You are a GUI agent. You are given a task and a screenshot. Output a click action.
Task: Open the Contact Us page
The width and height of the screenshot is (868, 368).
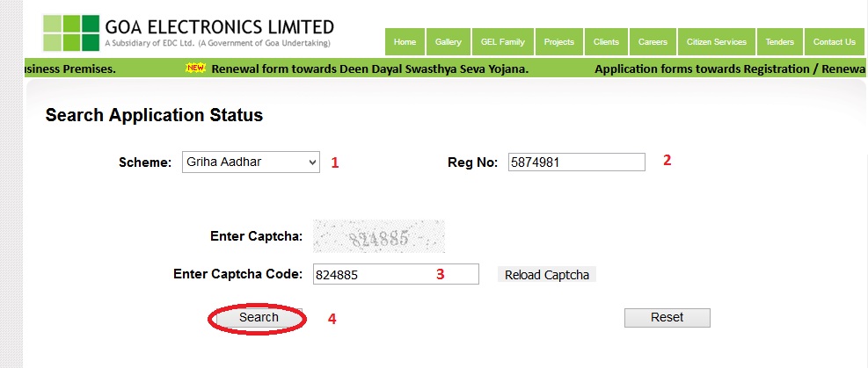pos(834,42)
